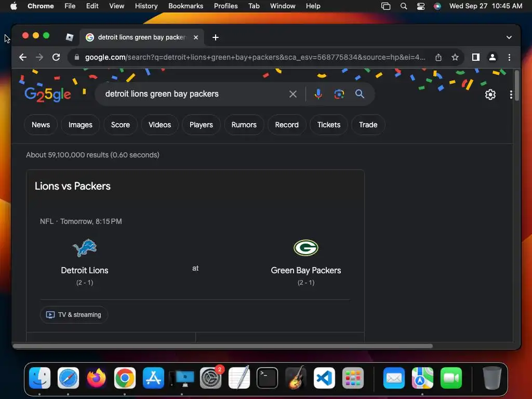
Task: Share this page using the share icon
Action: 438,57
